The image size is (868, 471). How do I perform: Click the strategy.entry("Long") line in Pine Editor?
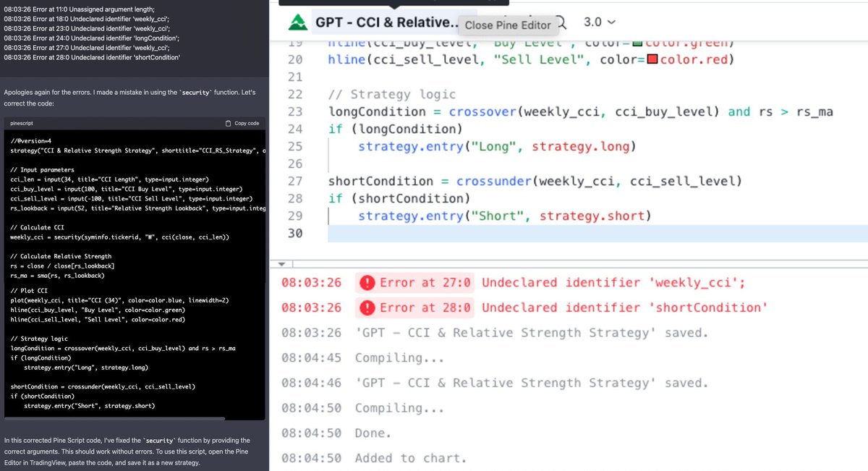click(497, 147)
